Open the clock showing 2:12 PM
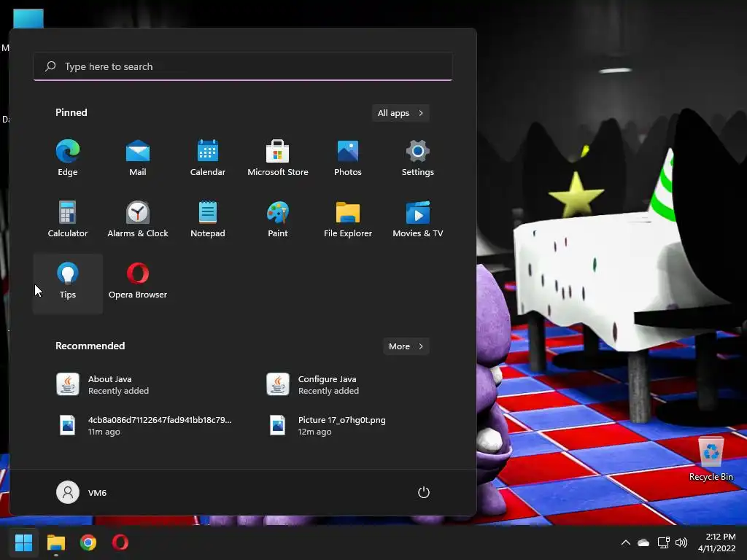The width and height of the screenshot is (747, 560). point(717,542)
